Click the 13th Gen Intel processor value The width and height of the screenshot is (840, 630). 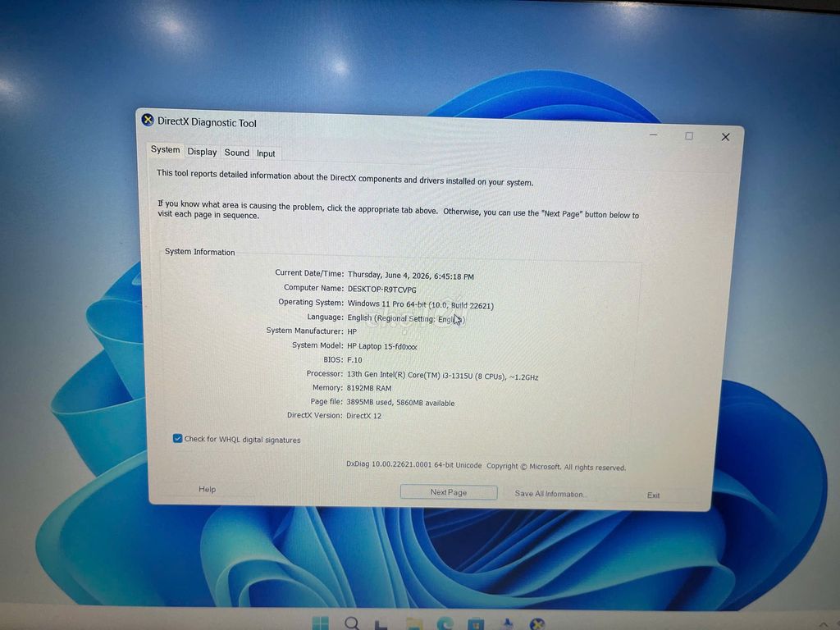tap(442, 376)
